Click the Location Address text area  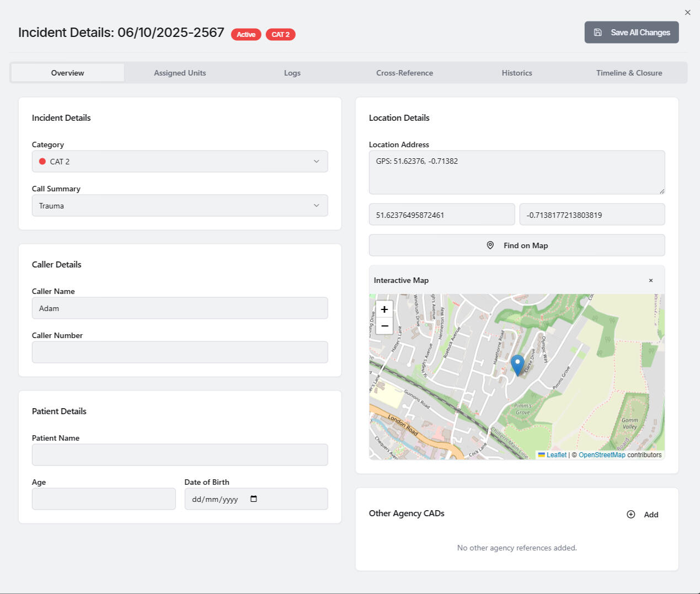coord(516,172)
